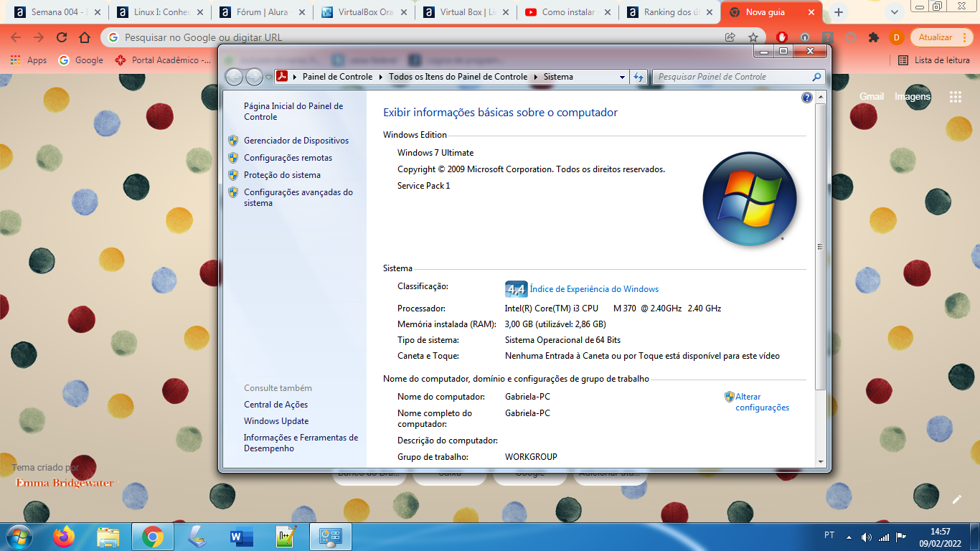The width and height of the screenshot is (980, 551).
Task: Click the volume speaker icon in system tray
Action: [866, 537]
